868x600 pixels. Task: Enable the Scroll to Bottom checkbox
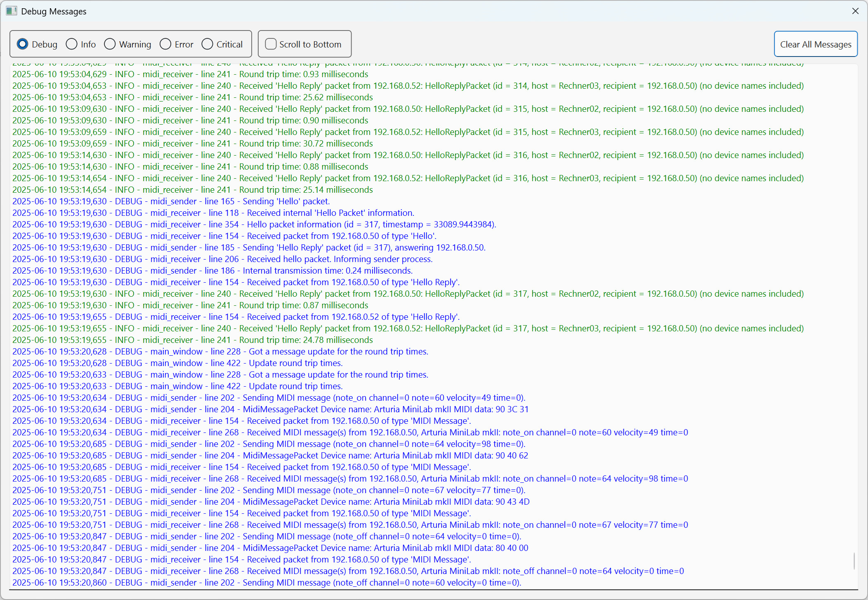[x=271, y=44]
